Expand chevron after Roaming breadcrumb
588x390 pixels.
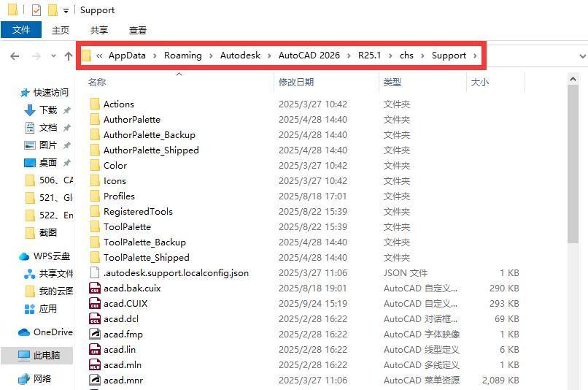click(x=211, y=56)
